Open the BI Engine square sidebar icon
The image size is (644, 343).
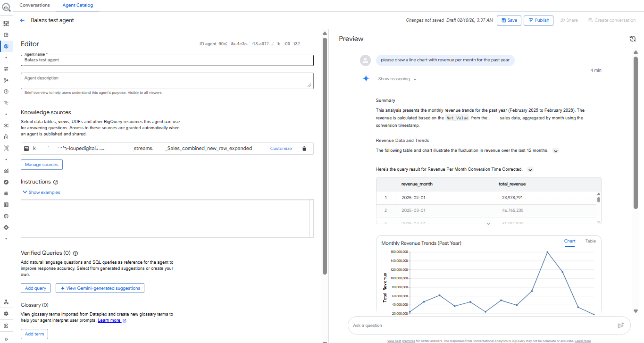coord(6,205)
